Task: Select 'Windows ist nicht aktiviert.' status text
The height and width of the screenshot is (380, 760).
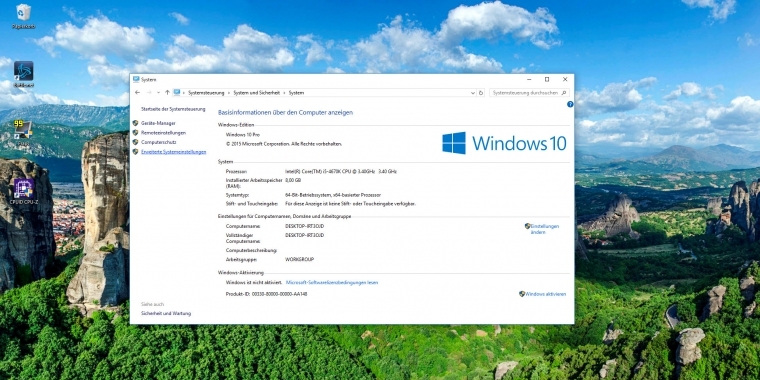Action: coord(254,283)
